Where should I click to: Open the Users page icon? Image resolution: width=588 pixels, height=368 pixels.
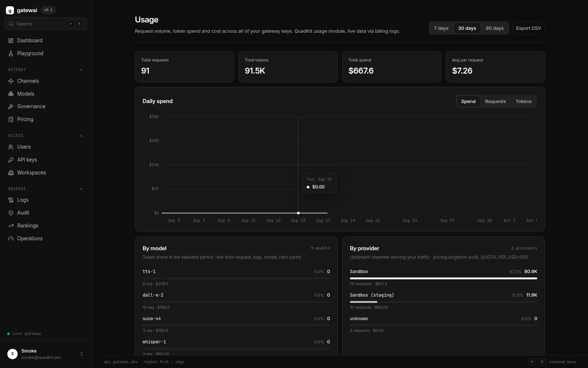[11, 147]
